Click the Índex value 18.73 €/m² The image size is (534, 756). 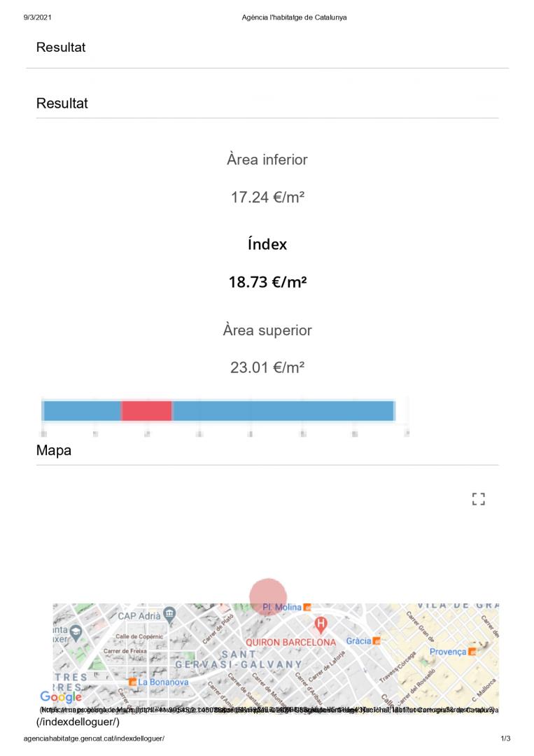267,283
